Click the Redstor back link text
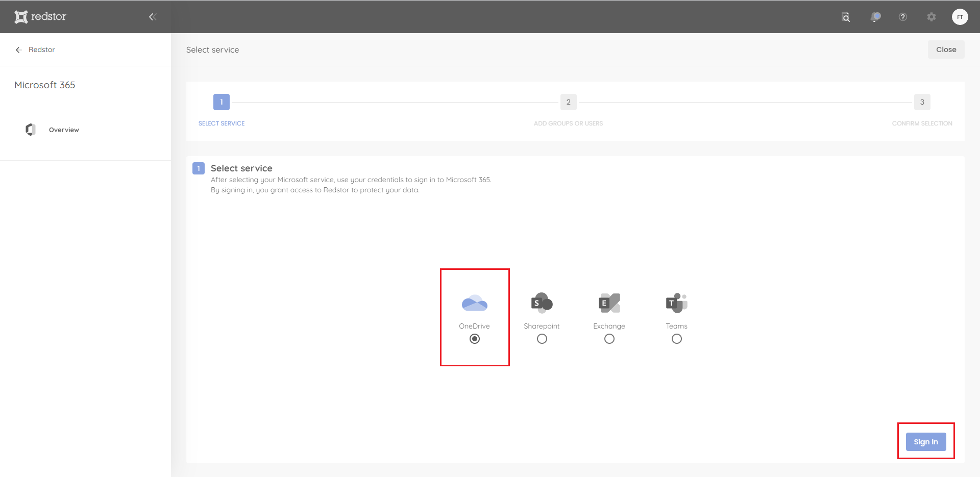Viewport: 980px width, 477px height. click(41, 49)
